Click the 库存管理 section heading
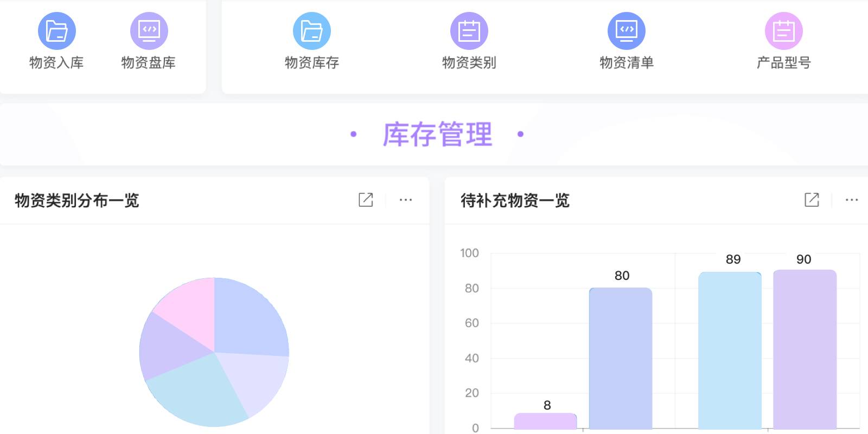Screen dimensions: 868x434 (437, 135)
